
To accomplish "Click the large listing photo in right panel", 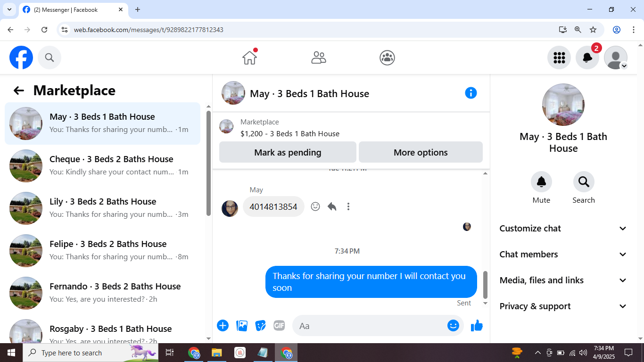I will coord(563,105).
